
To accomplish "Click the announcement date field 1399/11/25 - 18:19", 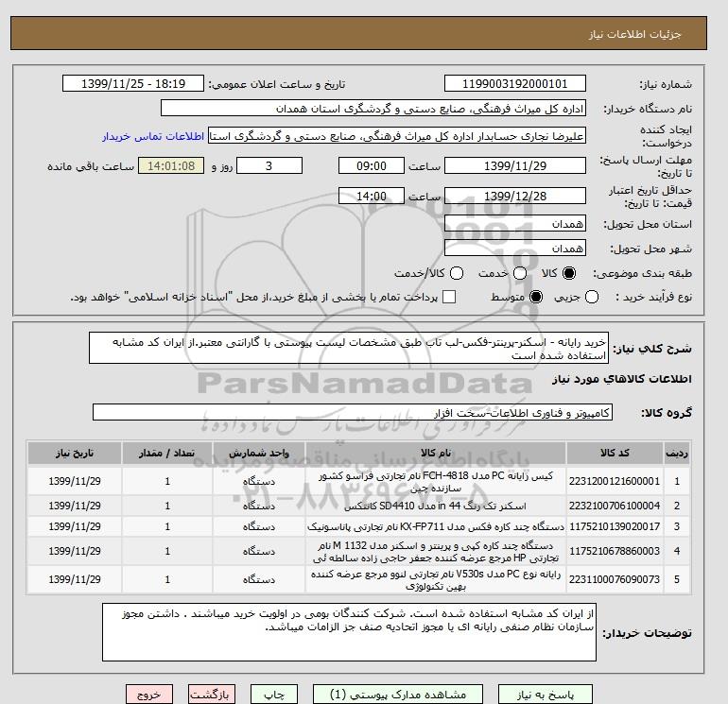I will (x=133, y=83).
